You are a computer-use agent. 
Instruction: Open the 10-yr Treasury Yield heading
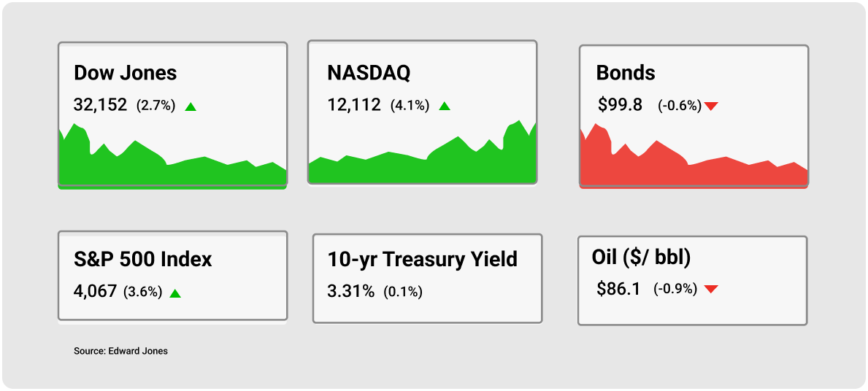(423, 259)
